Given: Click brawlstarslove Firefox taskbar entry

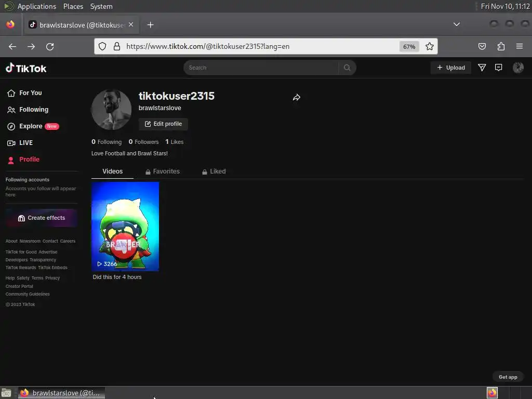Looking at the screenshot, I should (x=61, y=393).
